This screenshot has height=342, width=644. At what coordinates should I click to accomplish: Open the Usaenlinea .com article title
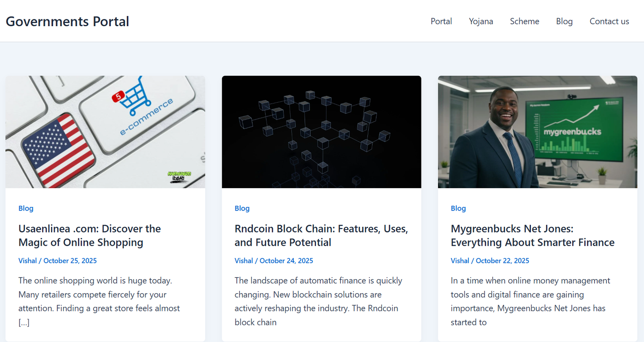click(89, 236)
